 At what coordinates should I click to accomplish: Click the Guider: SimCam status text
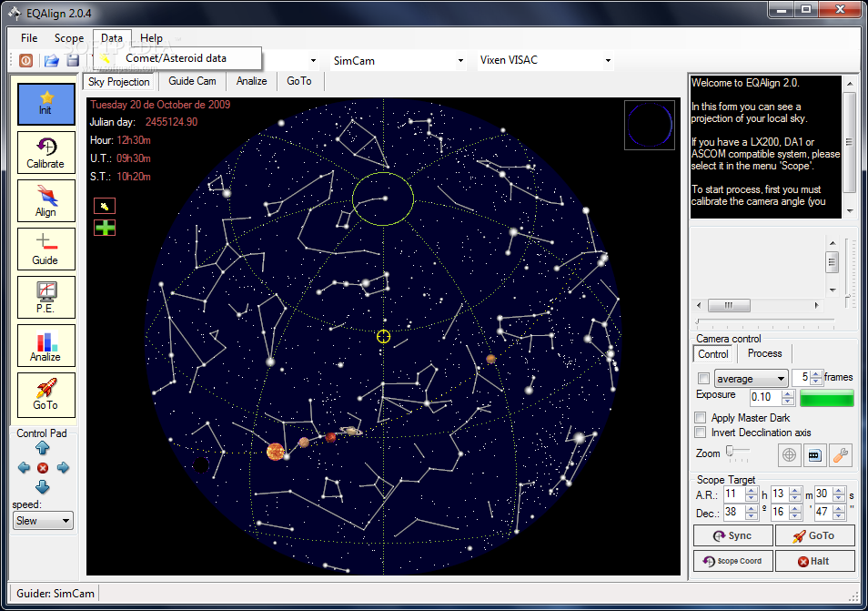tap(56, 594)
